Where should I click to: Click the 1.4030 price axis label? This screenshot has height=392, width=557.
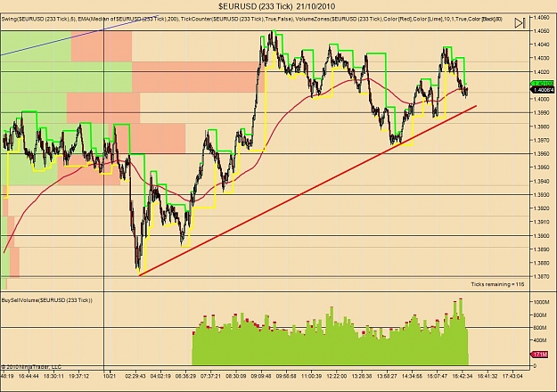point(541,58)
